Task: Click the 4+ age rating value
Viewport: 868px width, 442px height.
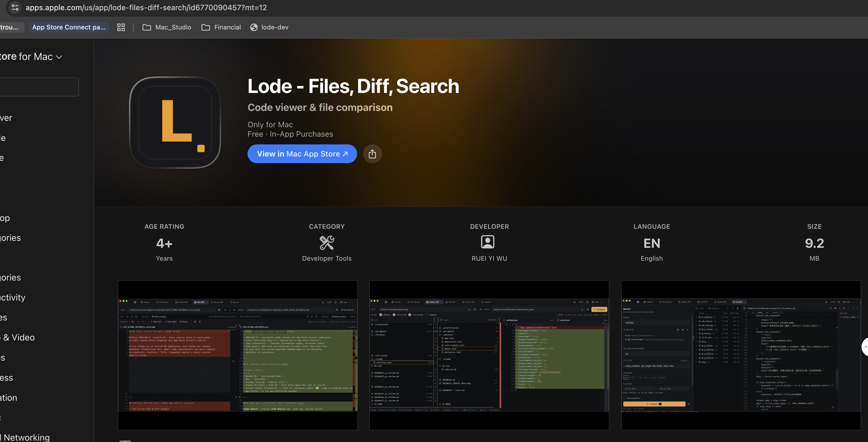Action: (164, 243)
